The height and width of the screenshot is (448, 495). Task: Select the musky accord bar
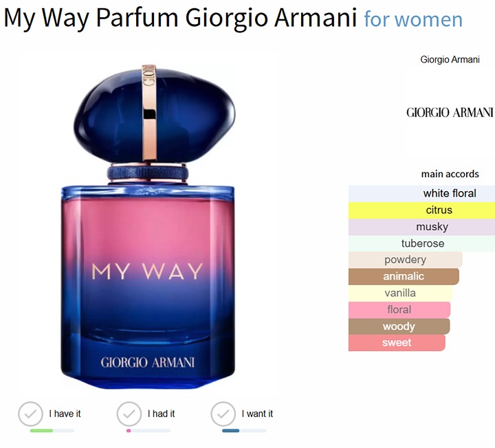(421, 227)
